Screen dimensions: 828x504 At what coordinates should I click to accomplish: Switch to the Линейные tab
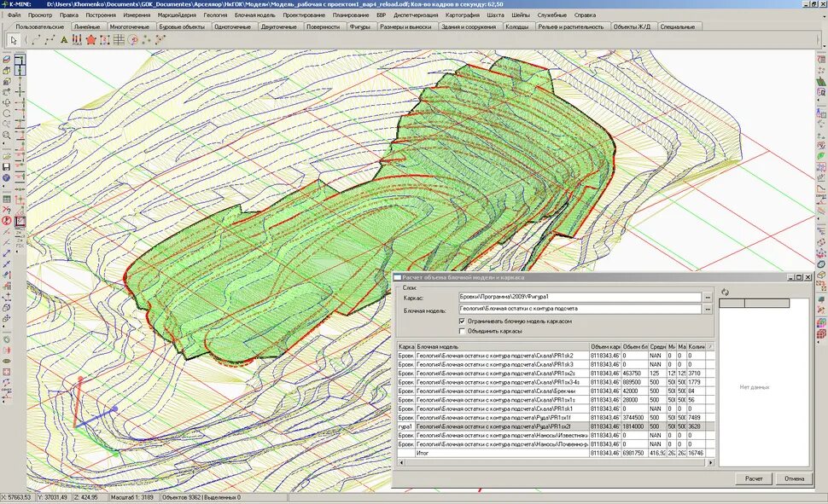pos(86,26)
